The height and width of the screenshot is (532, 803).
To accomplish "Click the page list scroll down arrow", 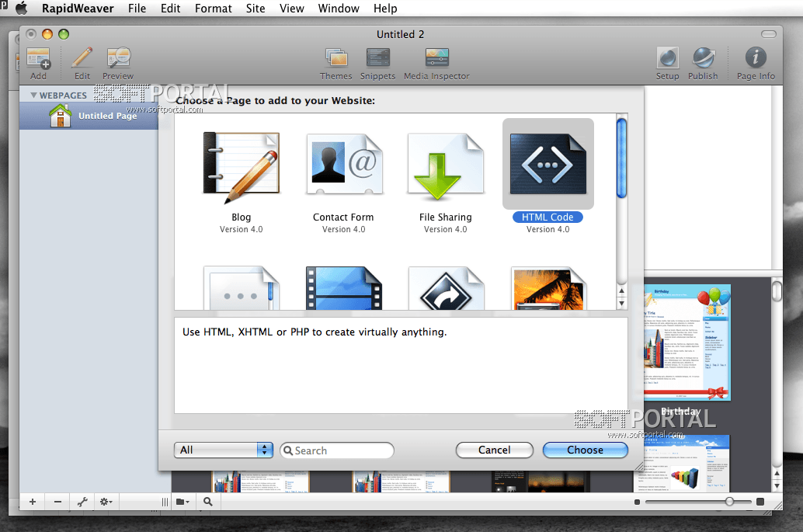I will [x=622, y=303].
